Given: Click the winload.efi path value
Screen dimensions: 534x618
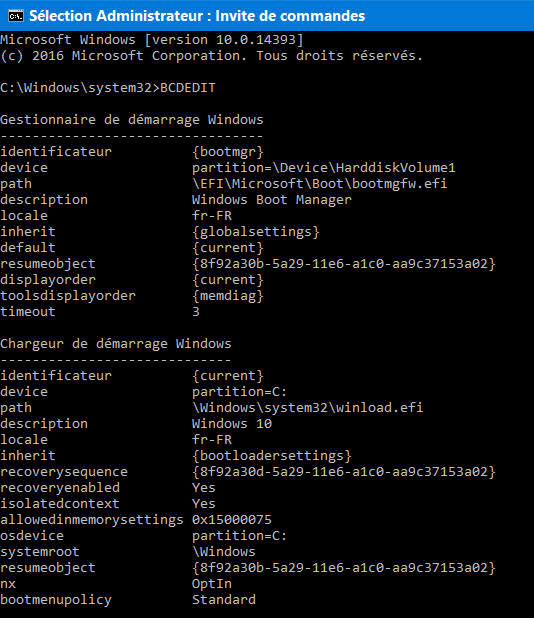Looking at the screenshot, I should point(308,408).
